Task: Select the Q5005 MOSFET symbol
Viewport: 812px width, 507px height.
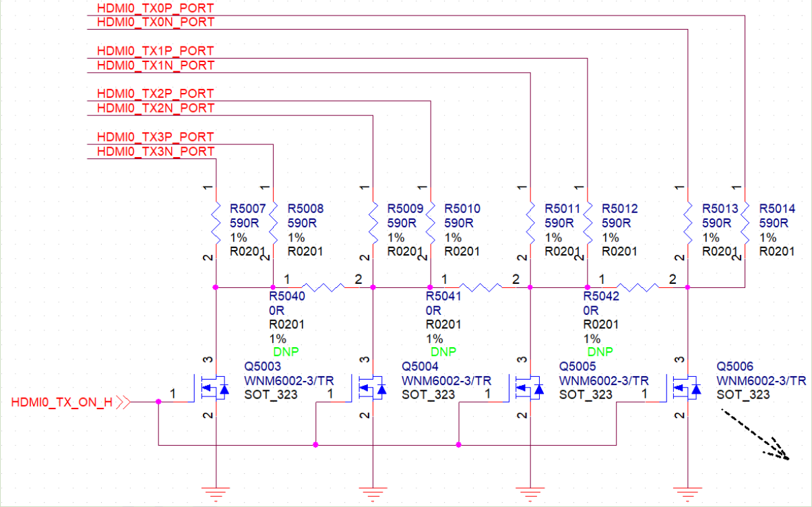Action: click(x=526, y=389)
